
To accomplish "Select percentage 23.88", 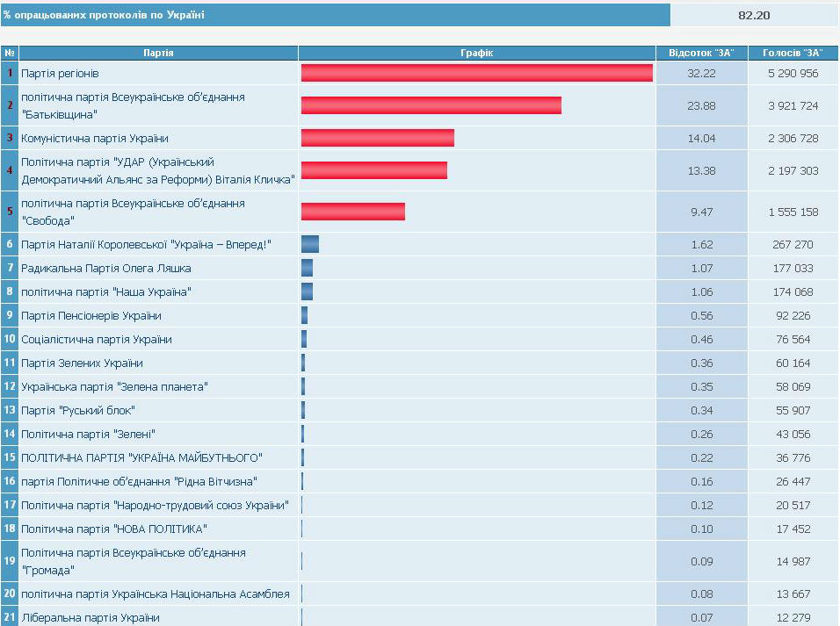I will click(701, 106).
